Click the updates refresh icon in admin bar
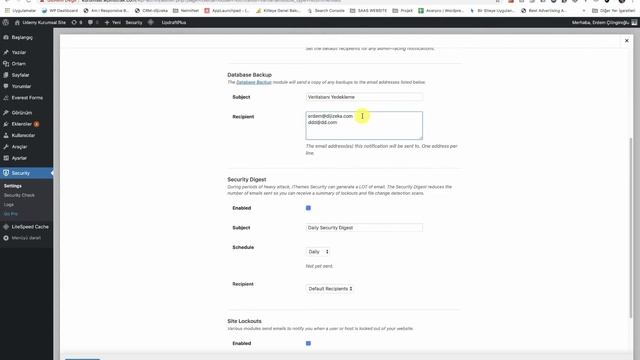This screenshot has height=360, width=640. pyautogui.click(x=74, y=22)
